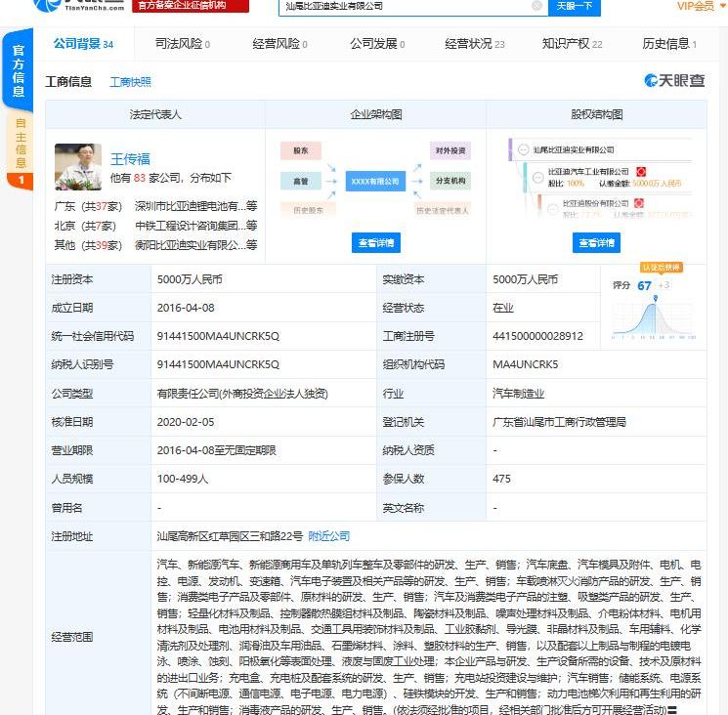This screenshot has height=715, width=728.
Task: Switch to the 经营风险 tab
Action: click(x=279, y=44)
